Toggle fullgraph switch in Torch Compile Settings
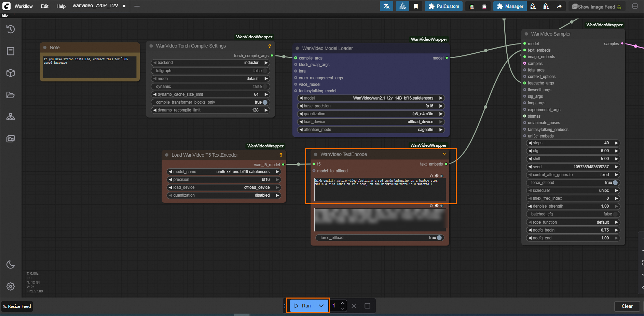The height and width of the screenshot is (316, 644). pyautogui.click(x=265, y=71)
